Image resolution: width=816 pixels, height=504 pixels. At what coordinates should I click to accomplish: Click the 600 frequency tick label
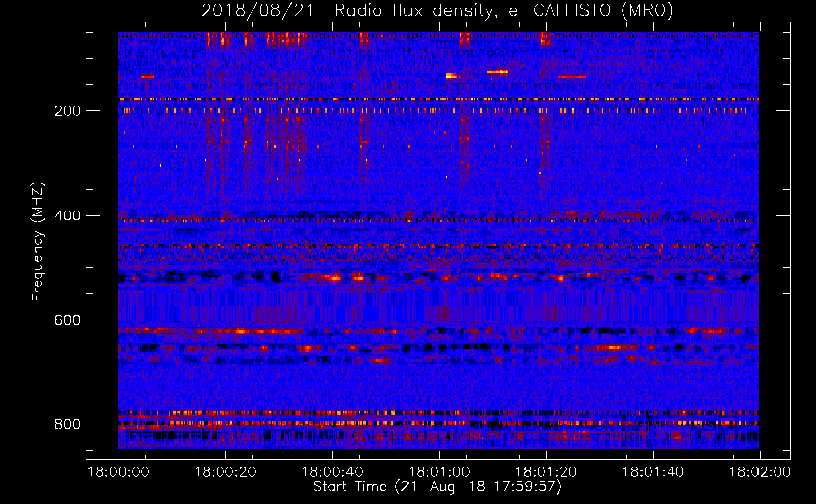tap(68, 320)
